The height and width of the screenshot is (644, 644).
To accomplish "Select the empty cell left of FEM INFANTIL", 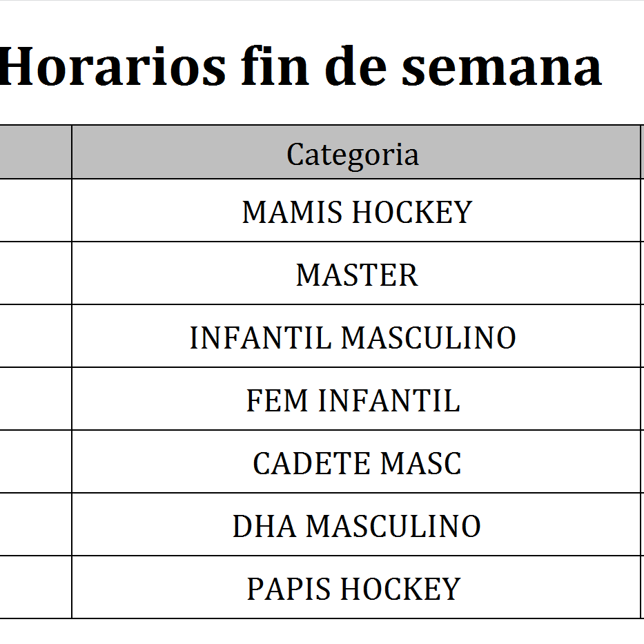I will (35, 400).
